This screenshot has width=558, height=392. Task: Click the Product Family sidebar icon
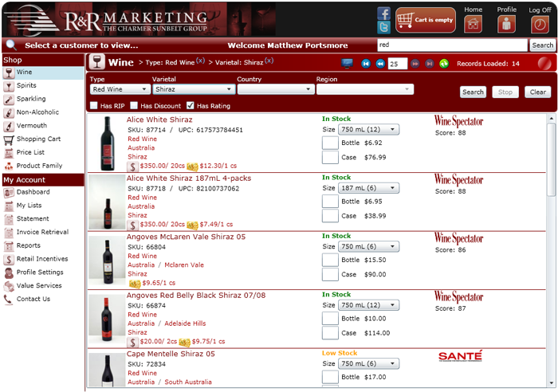coord(9,166)
